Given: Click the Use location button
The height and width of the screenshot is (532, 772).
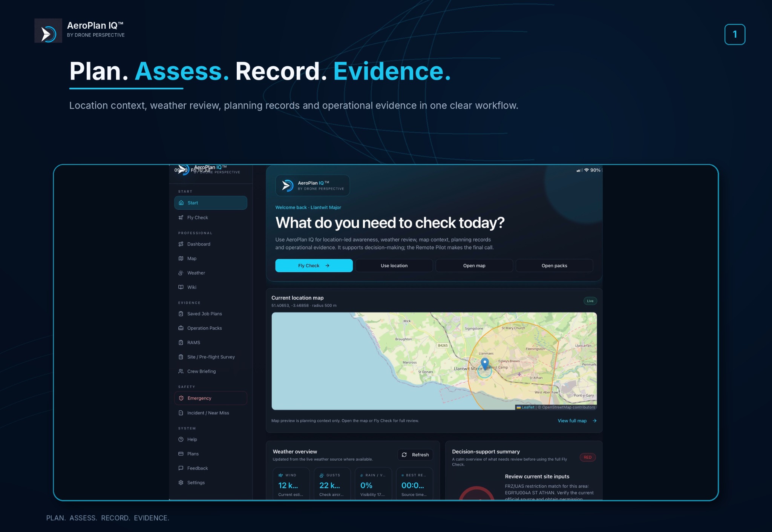Looking at the screenshot, I should 394,265.
